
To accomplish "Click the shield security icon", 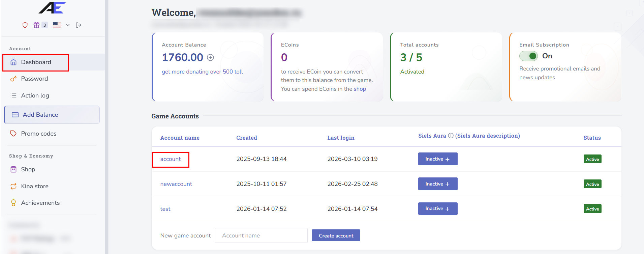I will [x=25, y=25].
